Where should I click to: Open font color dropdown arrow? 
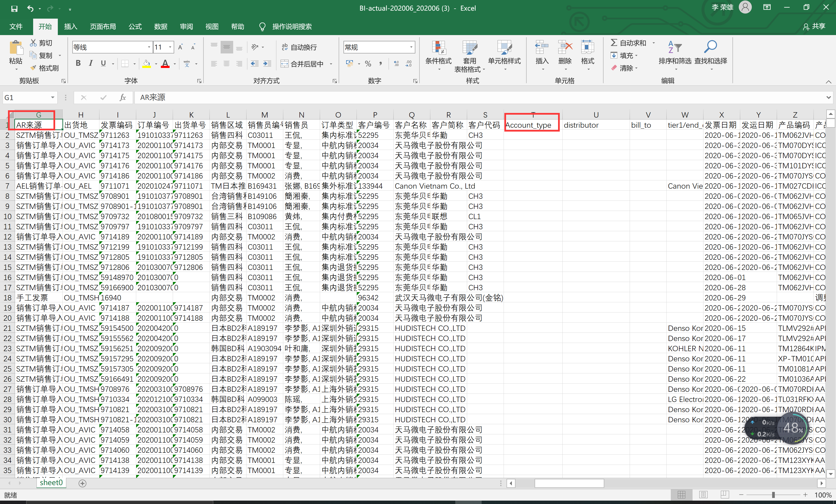[175, 64]
